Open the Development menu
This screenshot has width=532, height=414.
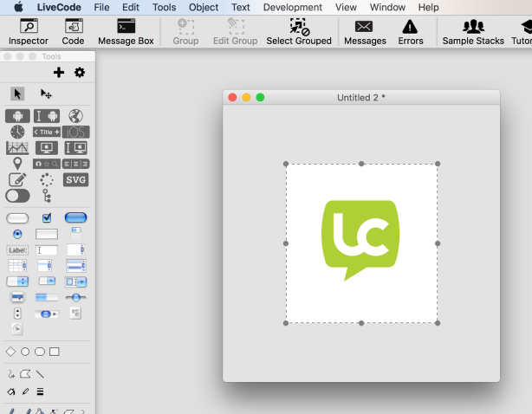(x=293, y=7)
